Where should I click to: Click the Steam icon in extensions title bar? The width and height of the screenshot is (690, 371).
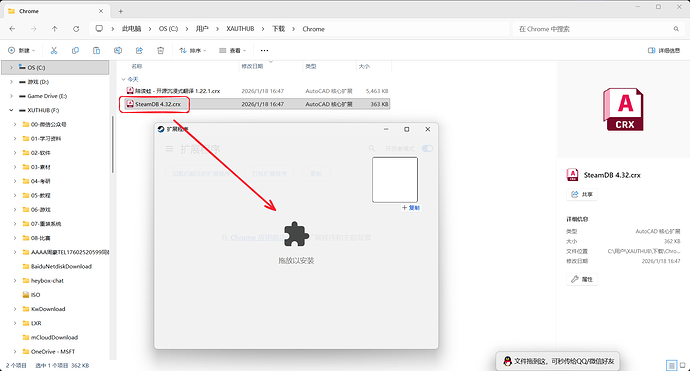[x=161, y=129]
